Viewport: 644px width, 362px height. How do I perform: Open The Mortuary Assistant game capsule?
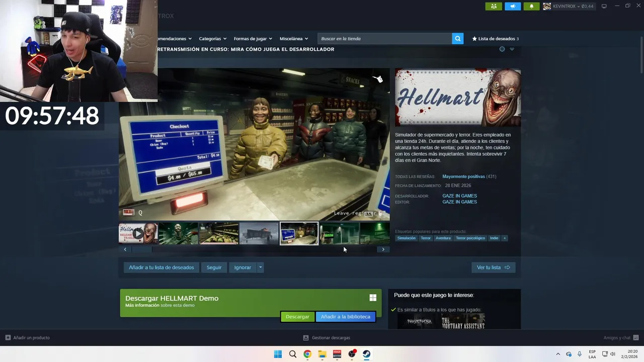463,321
